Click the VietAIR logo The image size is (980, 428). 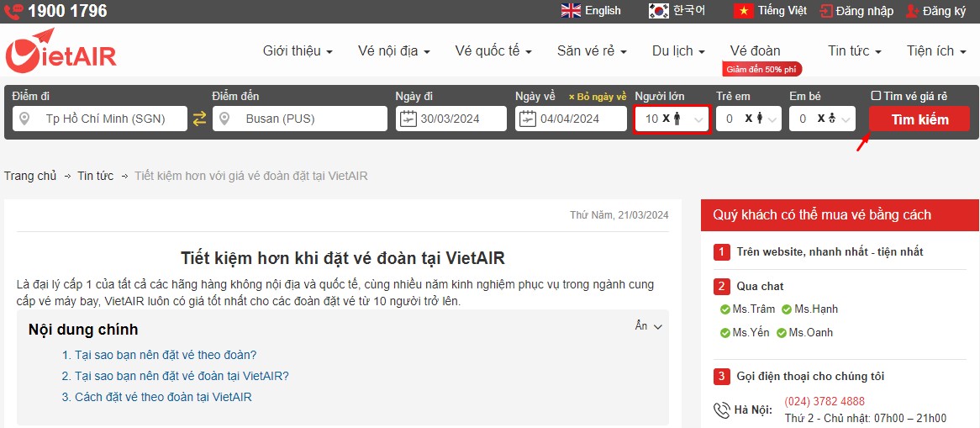point(61,50)
